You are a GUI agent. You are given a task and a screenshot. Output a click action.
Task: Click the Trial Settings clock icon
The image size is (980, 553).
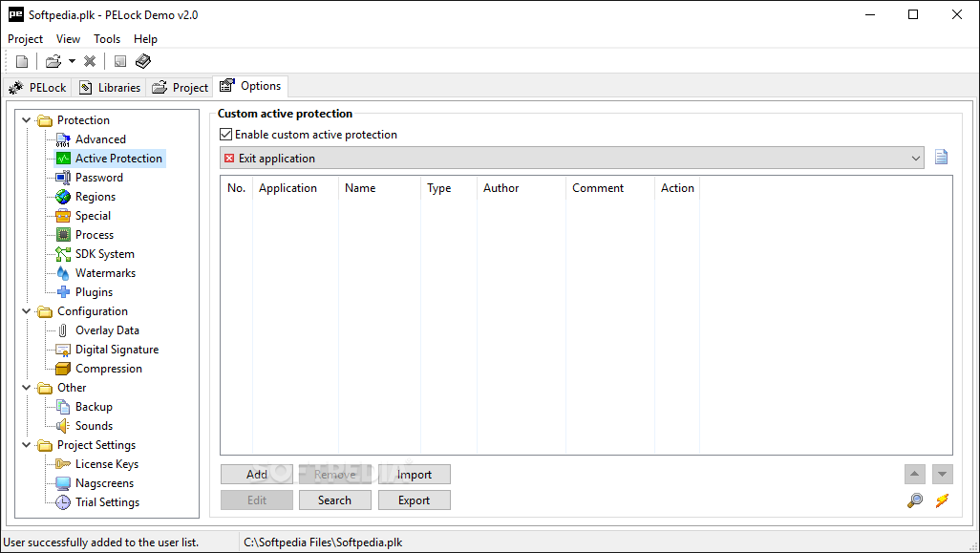pos(63,502)
